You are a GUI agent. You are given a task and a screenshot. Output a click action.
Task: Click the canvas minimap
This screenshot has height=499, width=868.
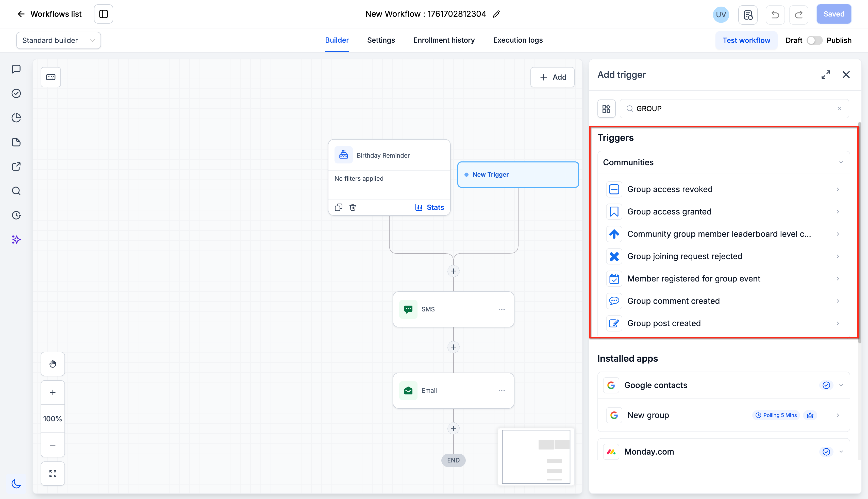click(536, 457)
